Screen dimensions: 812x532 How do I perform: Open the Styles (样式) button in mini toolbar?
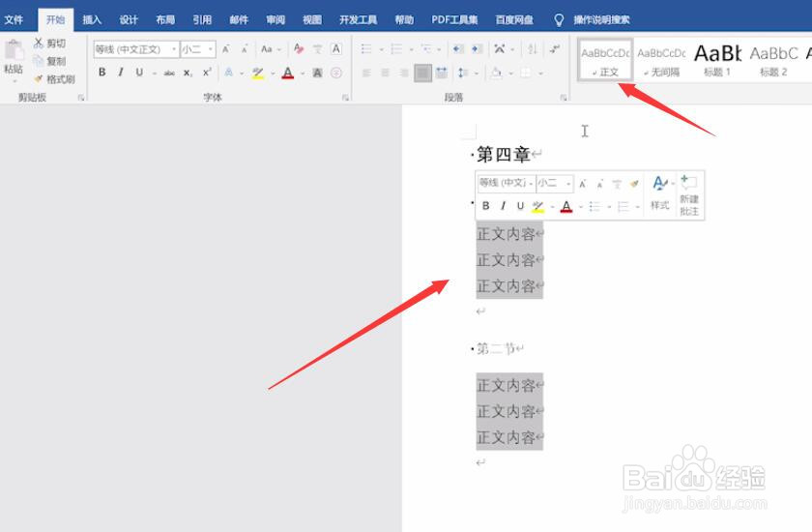659,192
